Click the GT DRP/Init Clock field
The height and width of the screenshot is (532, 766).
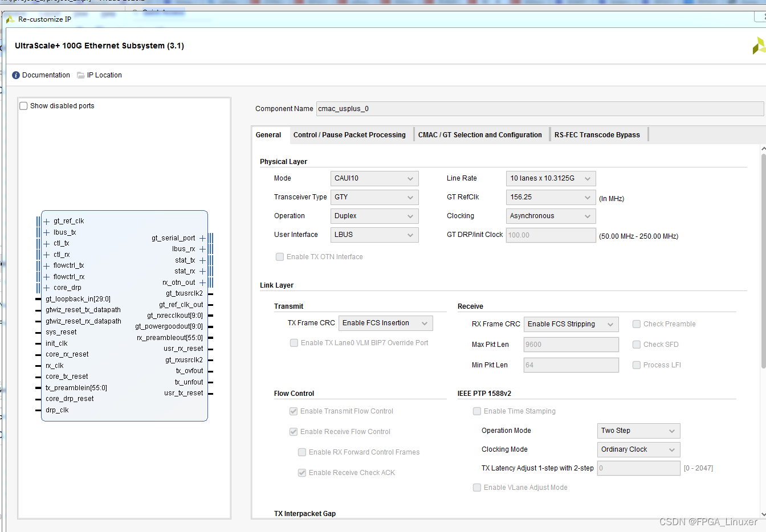click(x=551, y=235)
